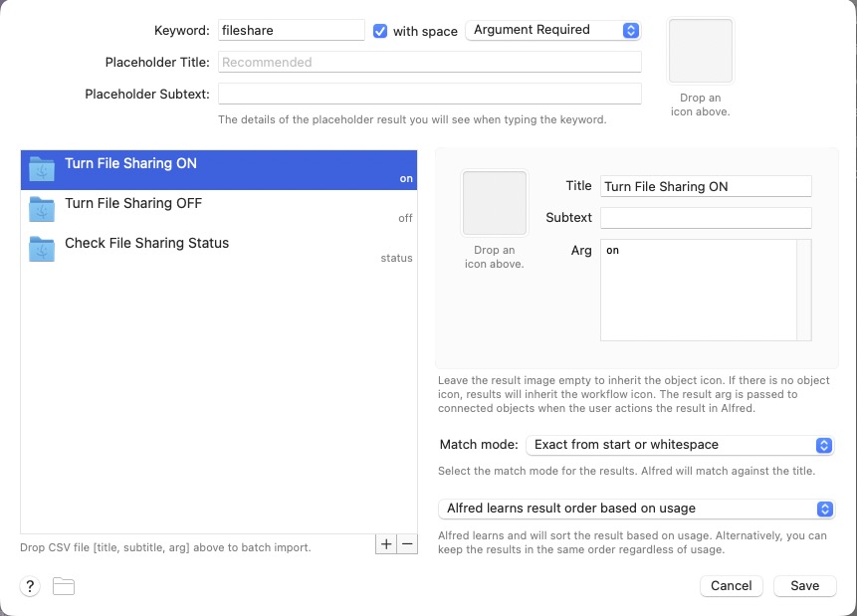Click the Keyword field containing fileshare
Screen dimensions: 857x616
pos(291,31)
